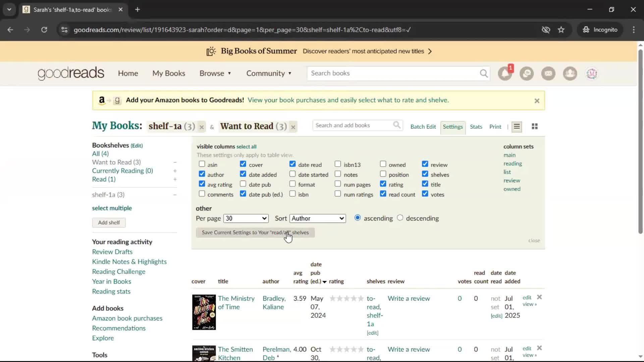Open My Books in navigation
The height and width of the screenshot is (362, 644).
coord(169,73)
